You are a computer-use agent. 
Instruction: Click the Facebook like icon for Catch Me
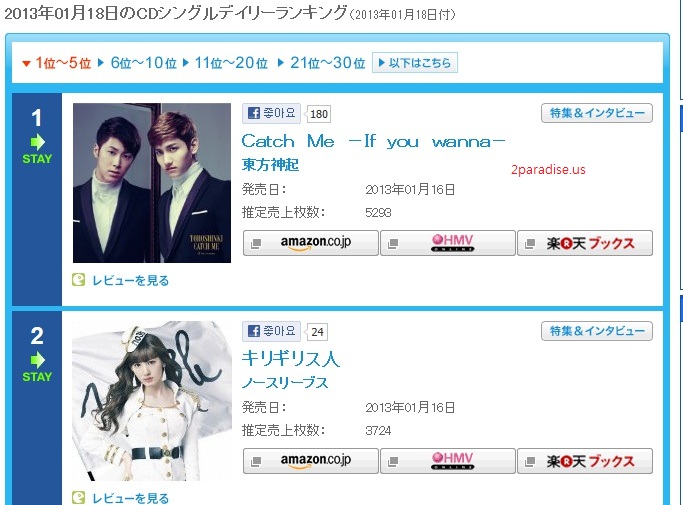pos(254,113)
